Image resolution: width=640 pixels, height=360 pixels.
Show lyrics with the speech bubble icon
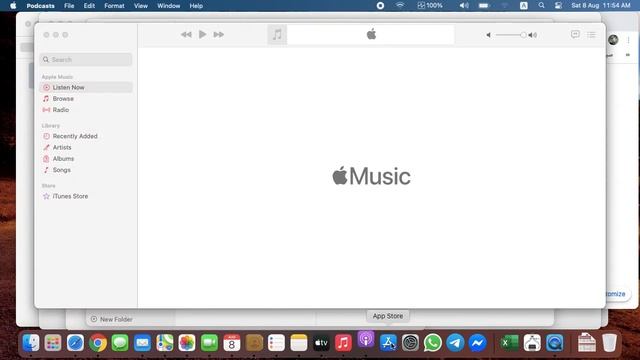point(575,34)
